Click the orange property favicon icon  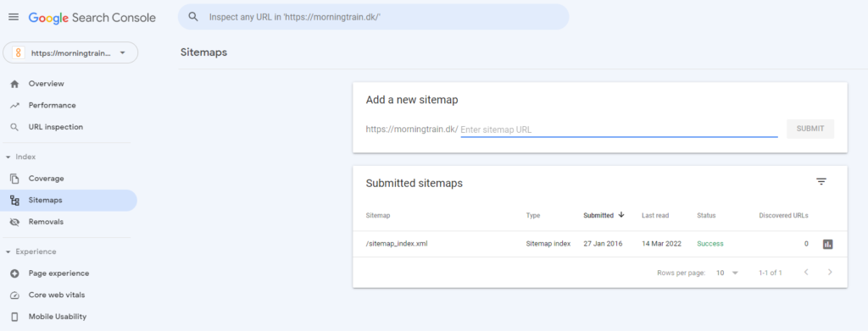coord(19,53)
